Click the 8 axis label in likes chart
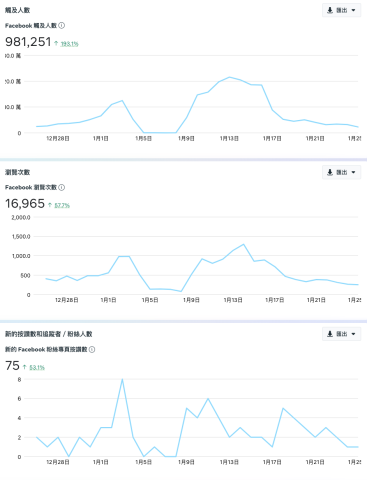The image size is (367, 480). click(x=19, y=379)
